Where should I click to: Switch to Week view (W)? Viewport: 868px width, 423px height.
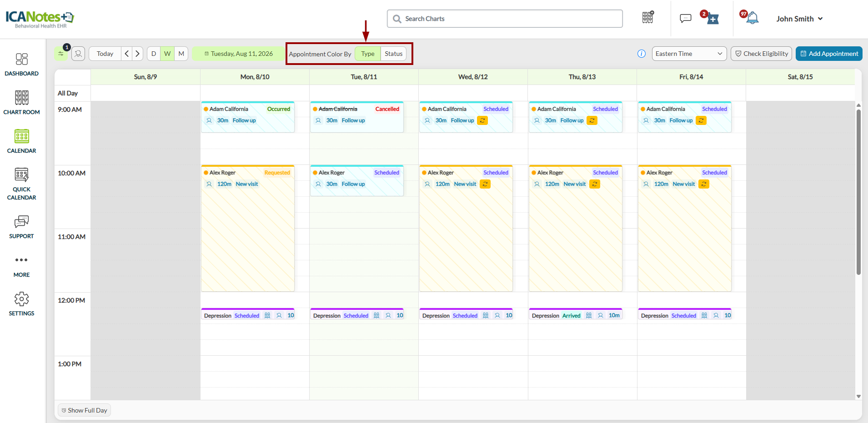(x=167, y=54)
